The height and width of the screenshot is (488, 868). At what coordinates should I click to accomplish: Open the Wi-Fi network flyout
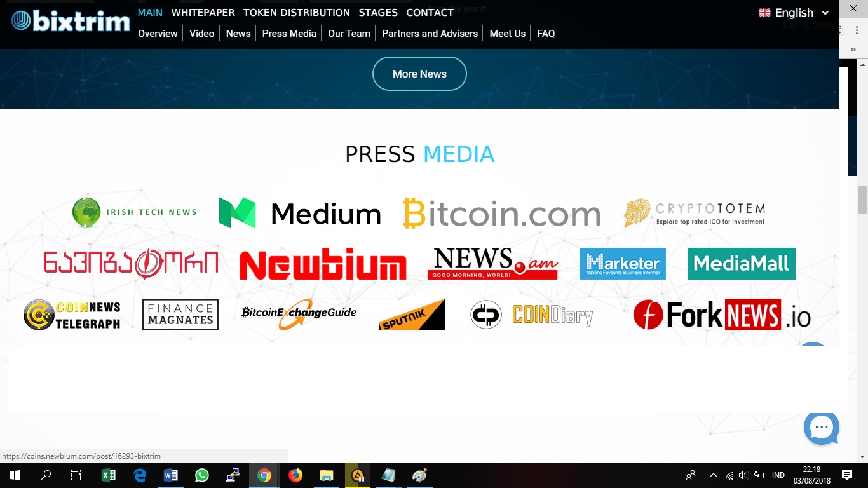(x=729, y=475)
